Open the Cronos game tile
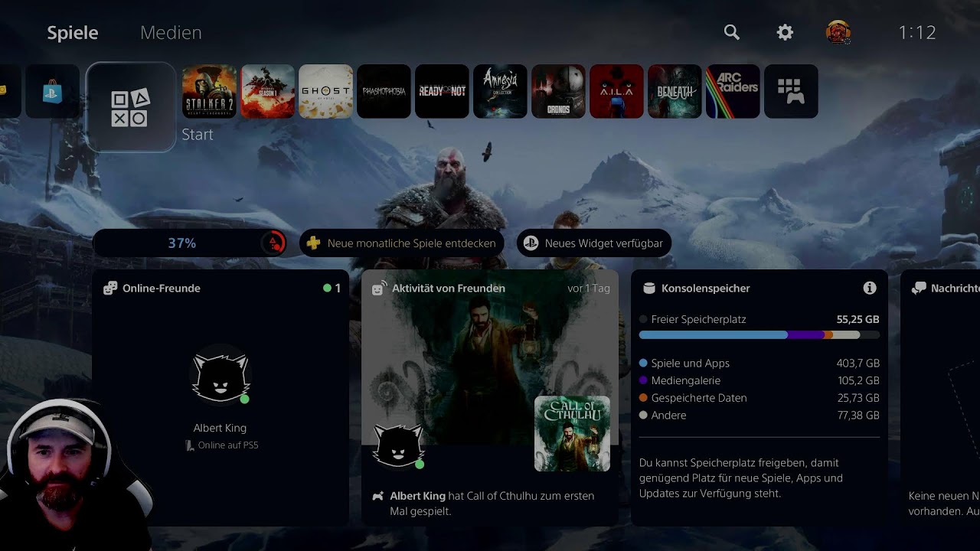 [x=558, y=91]
